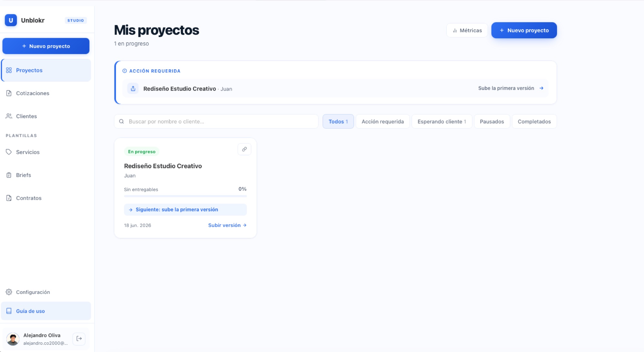Filter by Acción requerida
Image resolution: width=644 pixels, height=352 pixels.
(x=383, y=122)
